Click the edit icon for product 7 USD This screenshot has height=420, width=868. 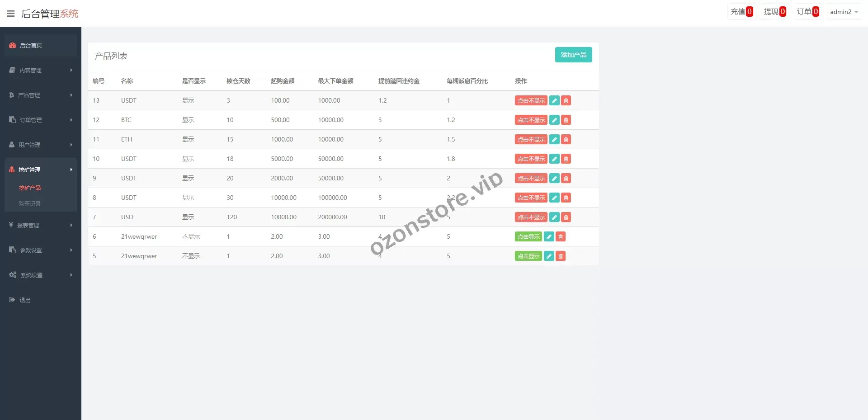click(x=554, y=217)
